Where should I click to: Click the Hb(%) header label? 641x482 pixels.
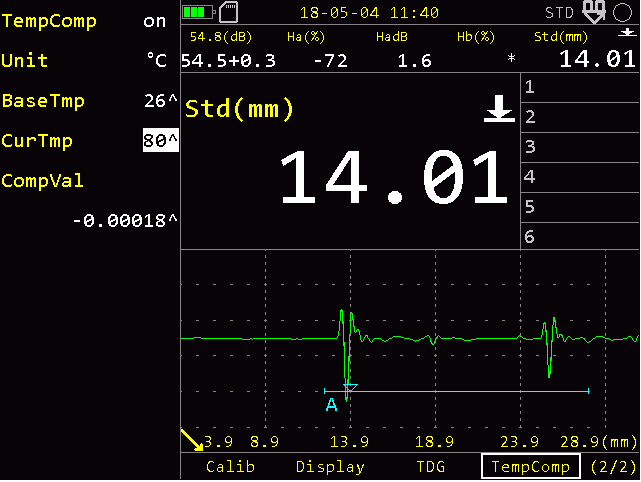click(x=476, y=37)
